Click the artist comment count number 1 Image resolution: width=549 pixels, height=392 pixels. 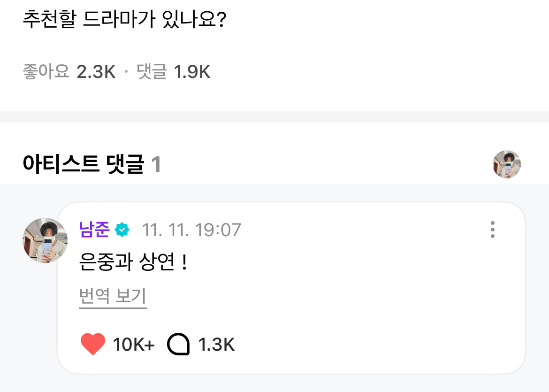coord(156,165)
